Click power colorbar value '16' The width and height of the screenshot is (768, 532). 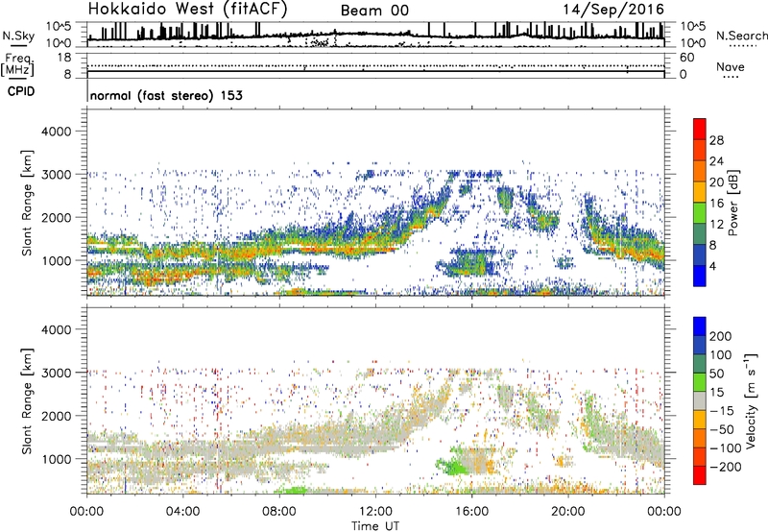716,204
